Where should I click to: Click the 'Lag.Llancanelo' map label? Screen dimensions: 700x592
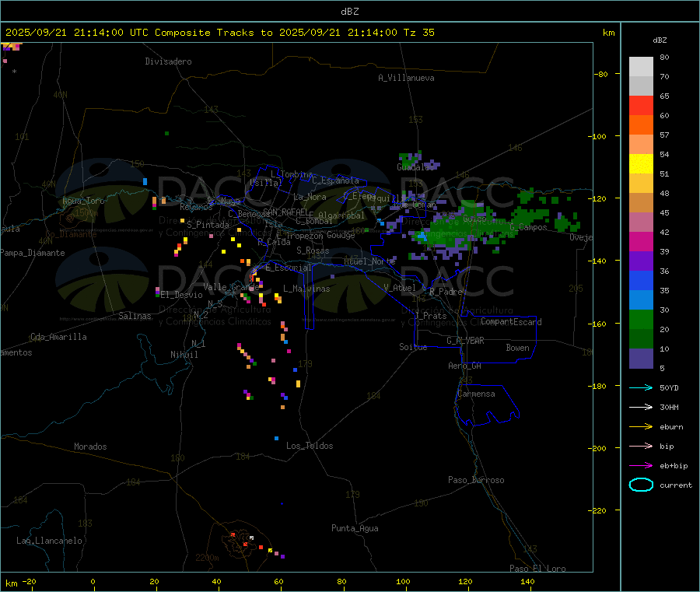click(x=49, y=541)
